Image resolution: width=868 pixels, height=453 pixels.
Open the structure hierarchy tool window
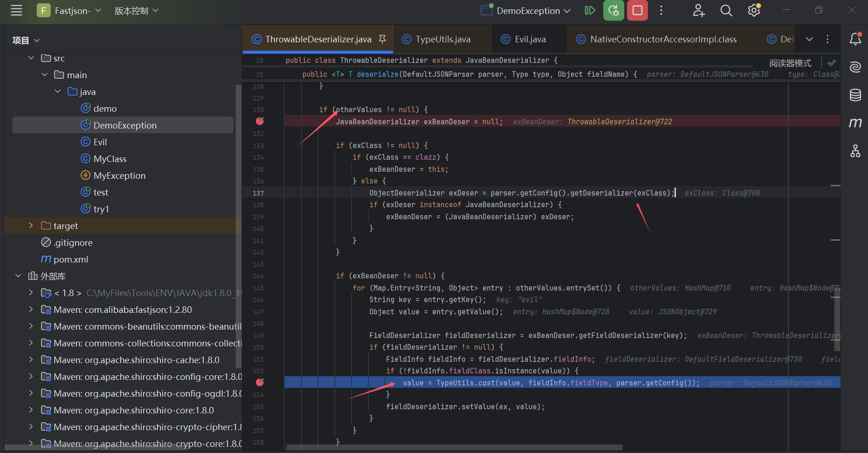point(855,151)
